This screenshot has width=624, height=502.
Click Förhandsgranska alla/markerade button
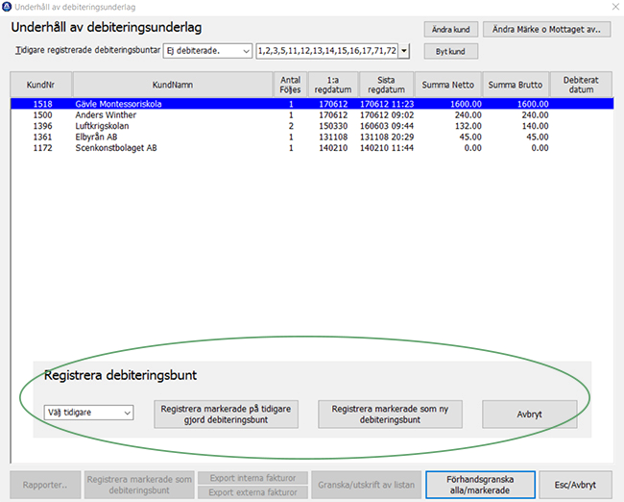(x=480, y=485)
